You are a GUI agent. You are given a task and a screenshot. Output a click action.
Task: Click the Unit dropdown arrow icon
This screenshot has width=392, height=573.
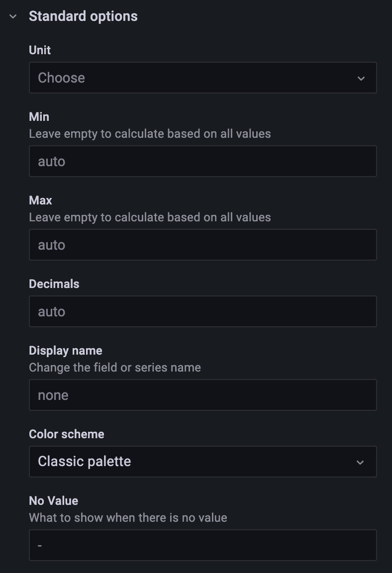tap(361, 78)
